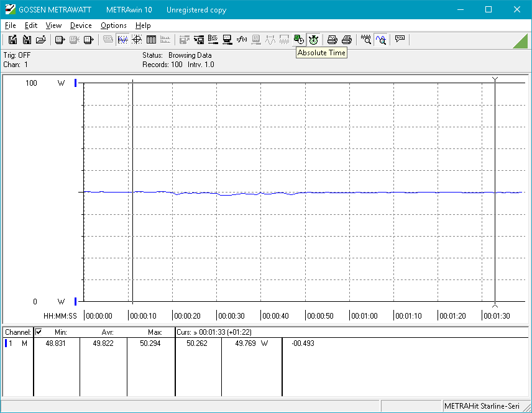Click the METRAHit Starline-Seri status text

click(x=482, y=406)
